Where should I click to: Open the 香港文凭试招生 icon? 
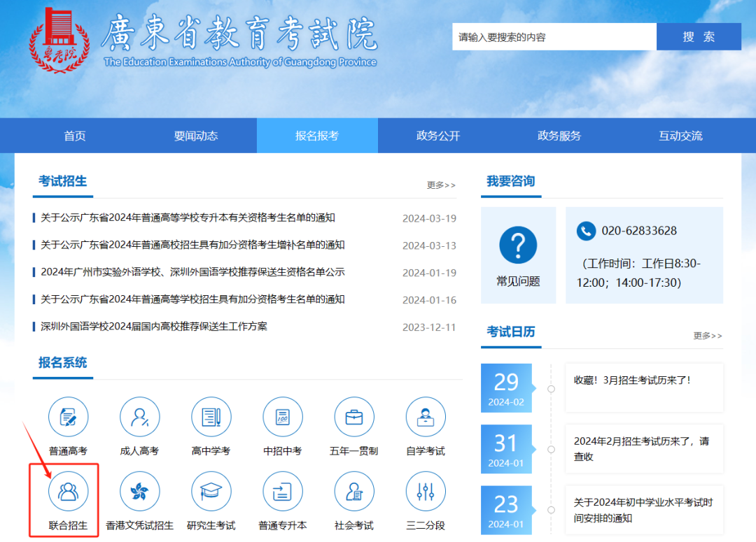[x=139, y=492]
